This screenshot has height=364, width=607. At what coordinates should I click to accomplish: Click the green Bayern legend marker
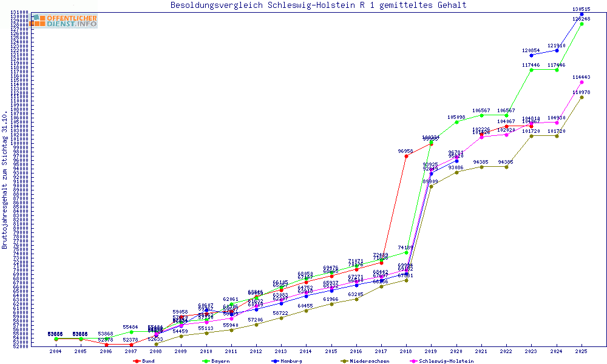point(206,361)
